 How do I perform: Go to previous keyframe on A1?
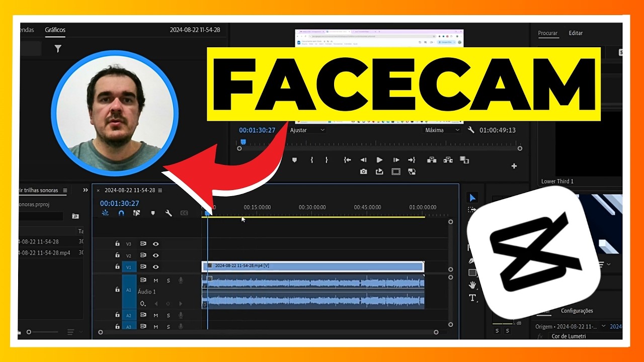tap(156, 304)
